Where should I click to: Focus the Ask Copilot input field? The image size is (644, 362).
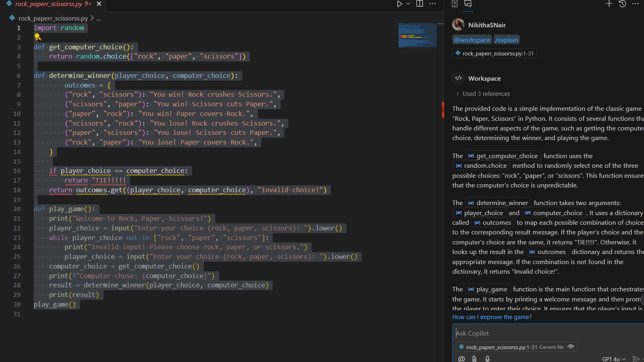click(549, 333)
